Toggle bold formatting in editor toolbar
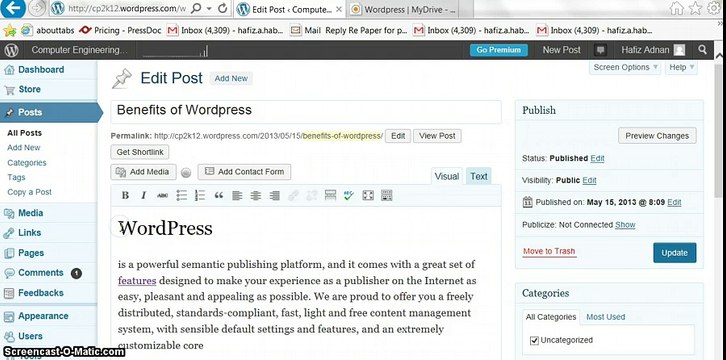 pos(125,196)
